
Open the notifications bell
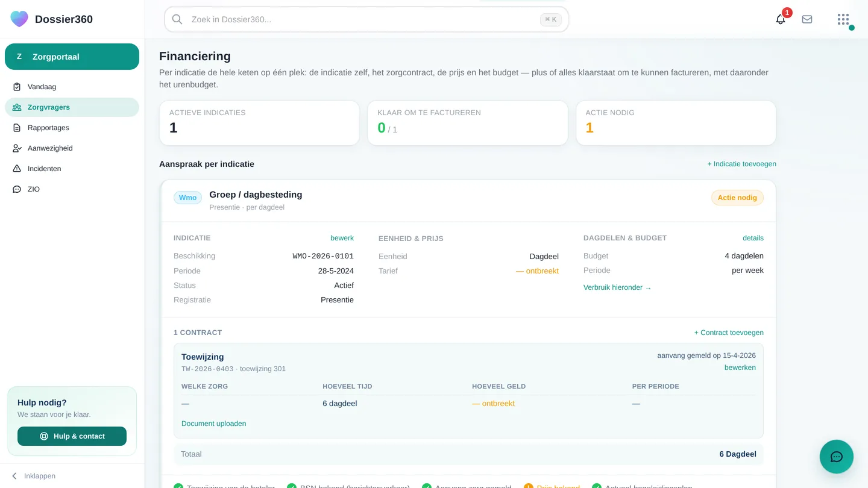tap(781, 19)
